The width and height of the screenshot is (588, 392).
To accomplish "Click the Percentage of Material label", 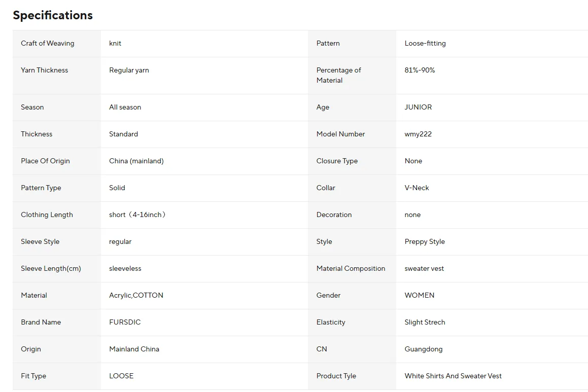I will [339, 75].
